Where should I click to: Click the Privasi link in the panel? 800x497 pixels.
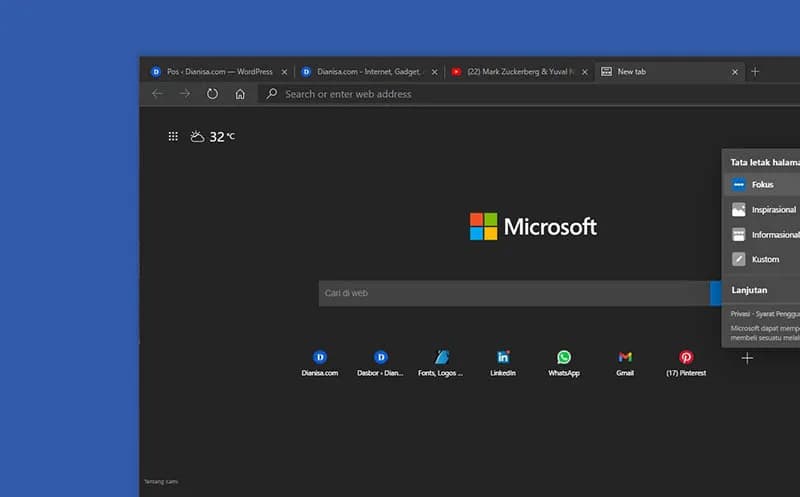click(x=740, y=313)
